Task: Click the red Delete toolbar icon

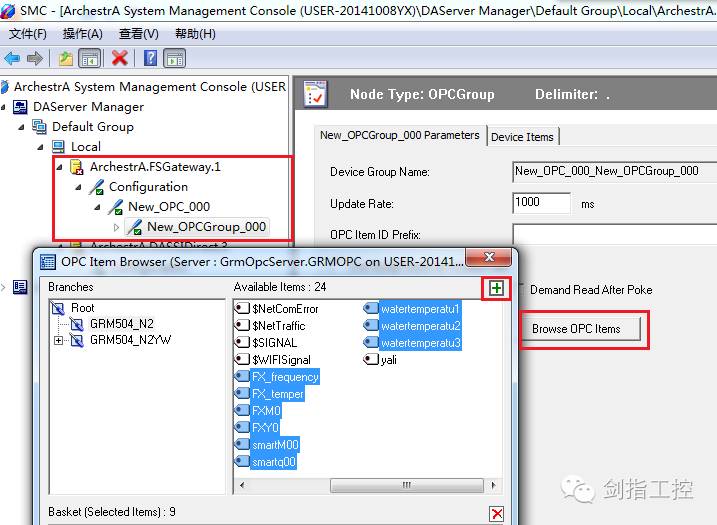Action: [119, 58]
